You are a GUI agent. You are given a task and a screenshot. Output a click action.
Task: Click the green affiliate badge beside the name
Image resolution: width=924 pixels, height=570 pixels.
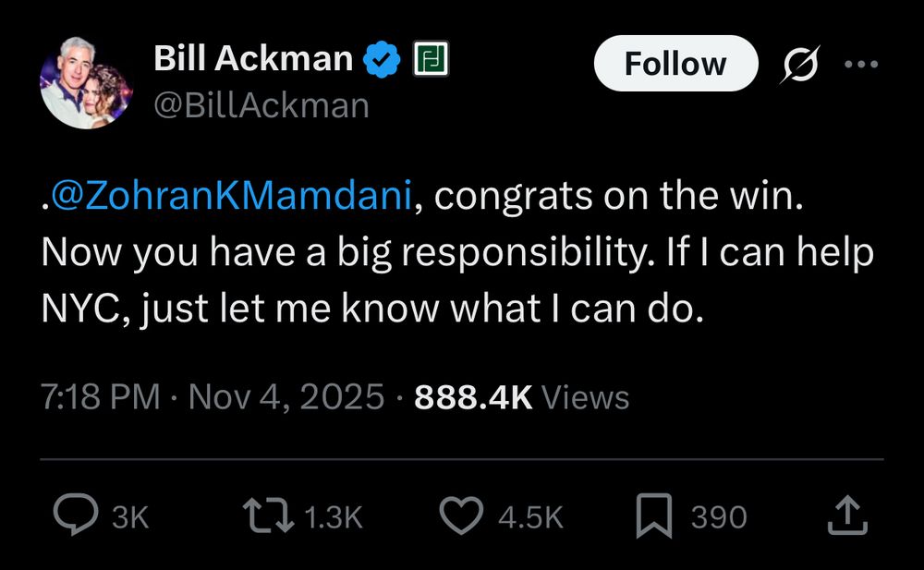431,61
